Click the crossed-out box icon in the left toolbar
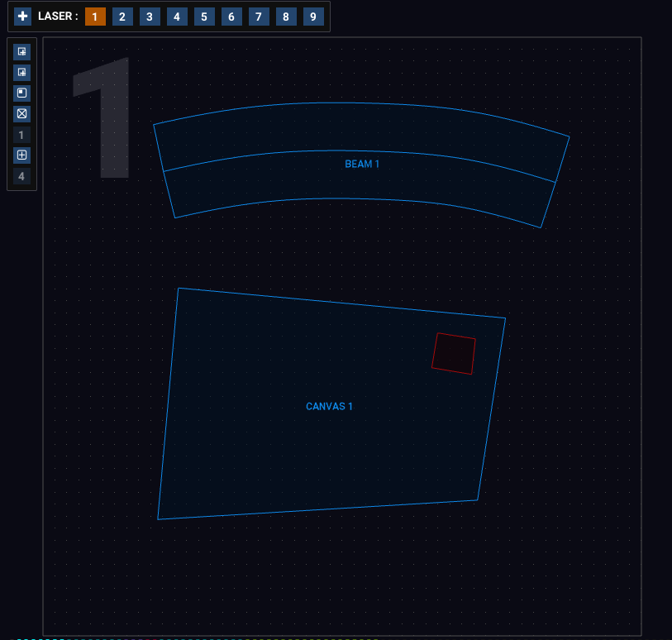The height and width of the screenshot is (640, 672). coord(22,113)
